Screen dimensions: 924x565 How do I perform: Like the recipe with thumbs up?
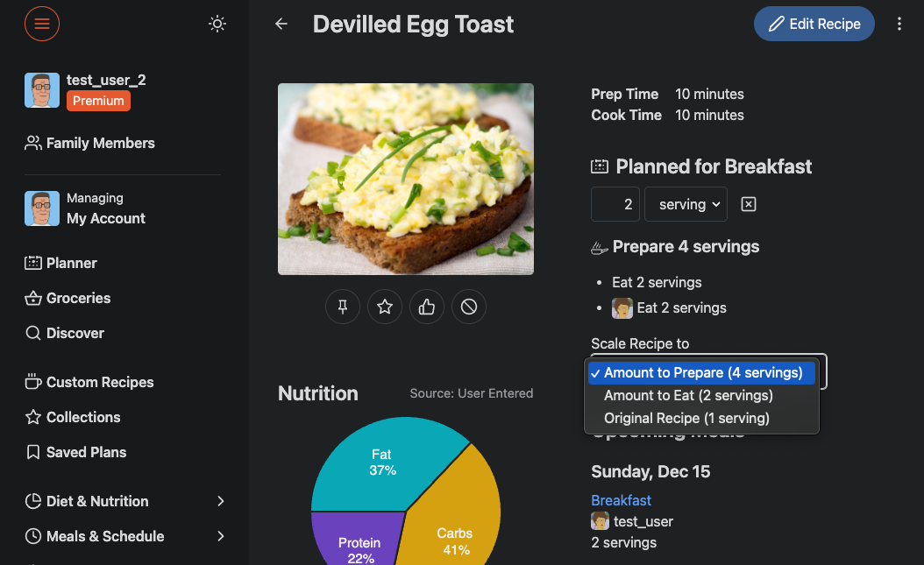pos(427,307)
